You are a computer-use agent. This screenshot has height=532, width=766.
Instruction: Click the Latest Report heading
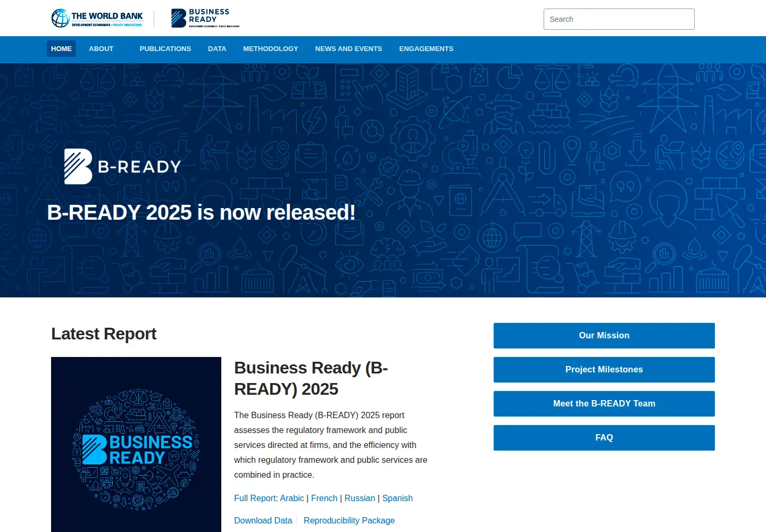(104, 334)
